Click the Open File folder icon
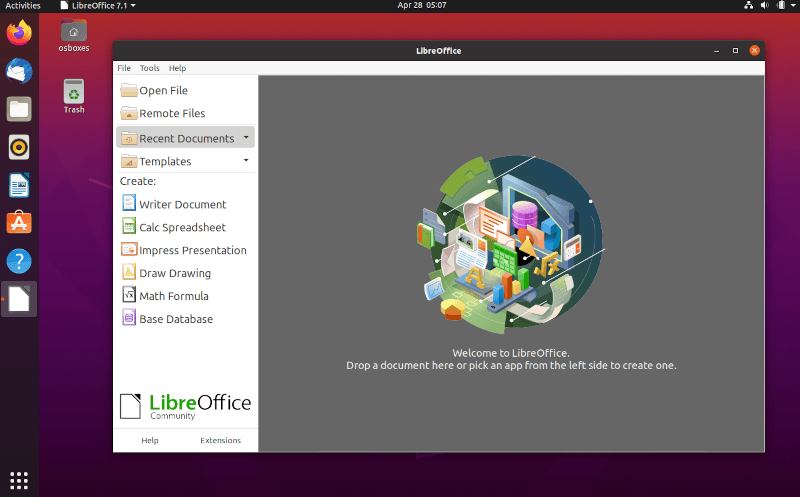The height and width of the screenshot is (497, 800). click(129, 90)
